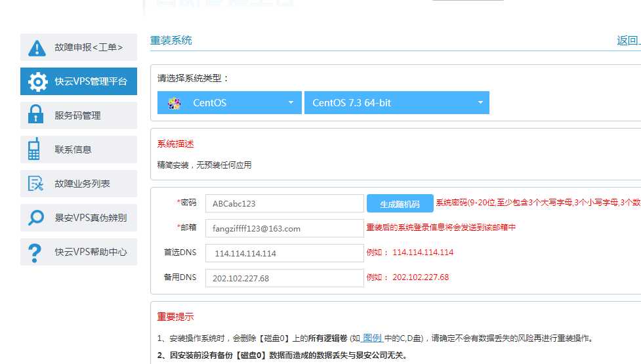This screenshot has height=364, width=641.
Task: Click the 系统描述 red heading
Action: (175, 144)
